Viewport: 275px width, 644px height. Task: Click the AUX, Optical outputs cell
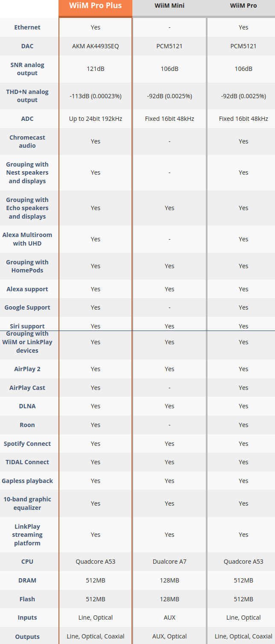pyautogui.click(x=170, y=636)
